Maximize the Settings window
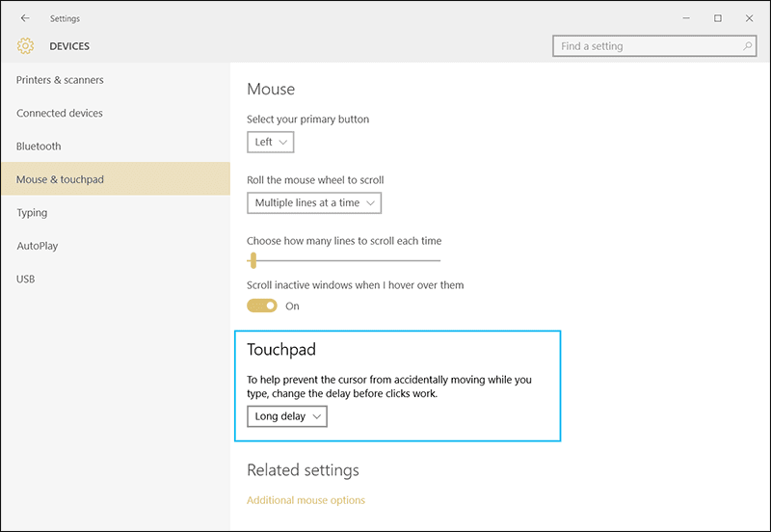Image resolution: width=771 pixels, height=532 pixels. click(x=718, y=18)
